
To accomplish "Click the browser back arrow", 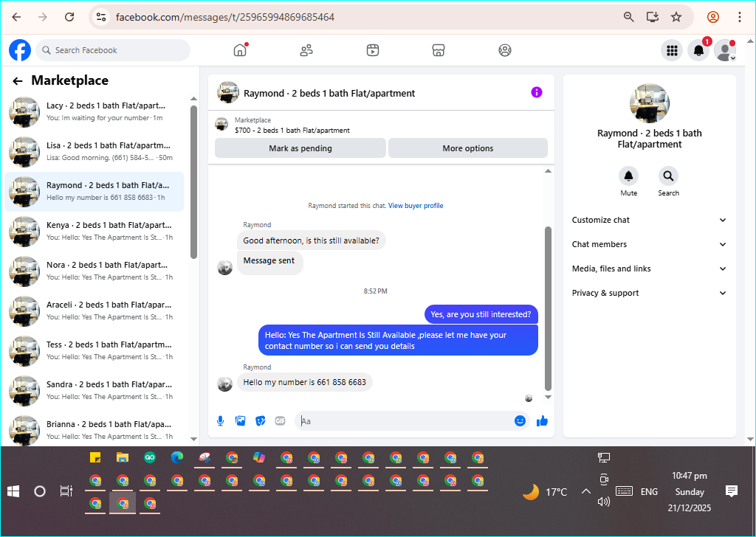I will [16, 17].
